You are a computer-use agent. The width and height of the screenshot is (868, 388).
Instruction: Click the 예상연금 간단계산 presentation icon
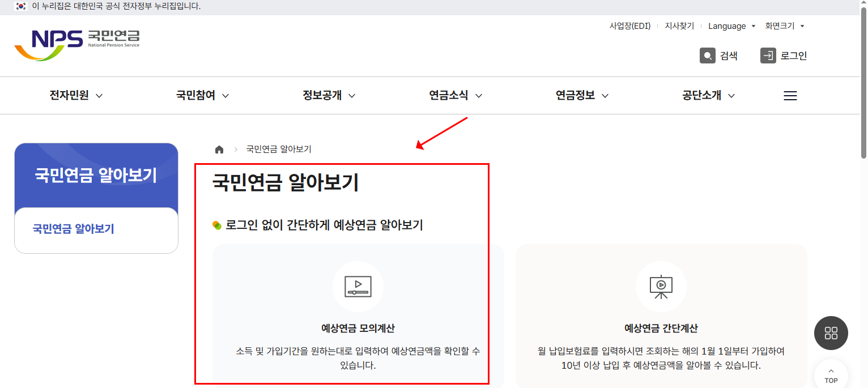pos(661,287)
